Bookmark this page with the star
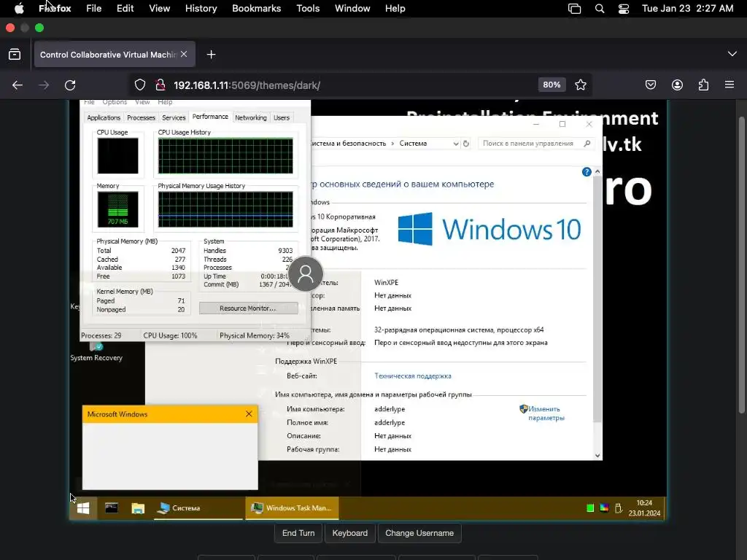 point(580,85)
